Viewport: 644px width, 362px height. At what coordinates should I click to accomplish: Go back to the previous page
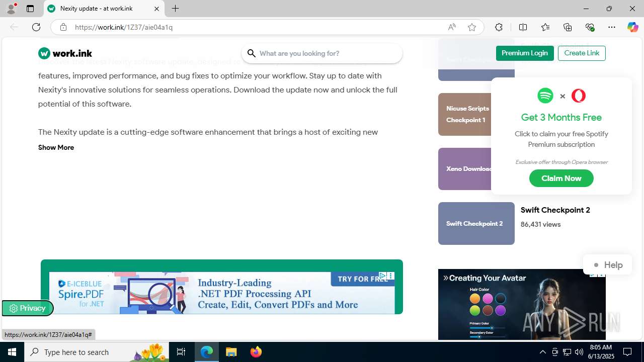pos(14,27)
